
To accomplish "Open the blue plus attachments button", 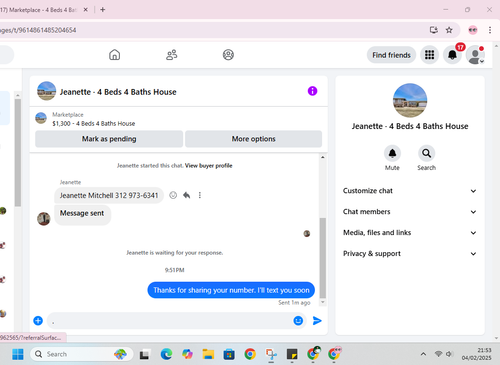I will pos(38,321).
